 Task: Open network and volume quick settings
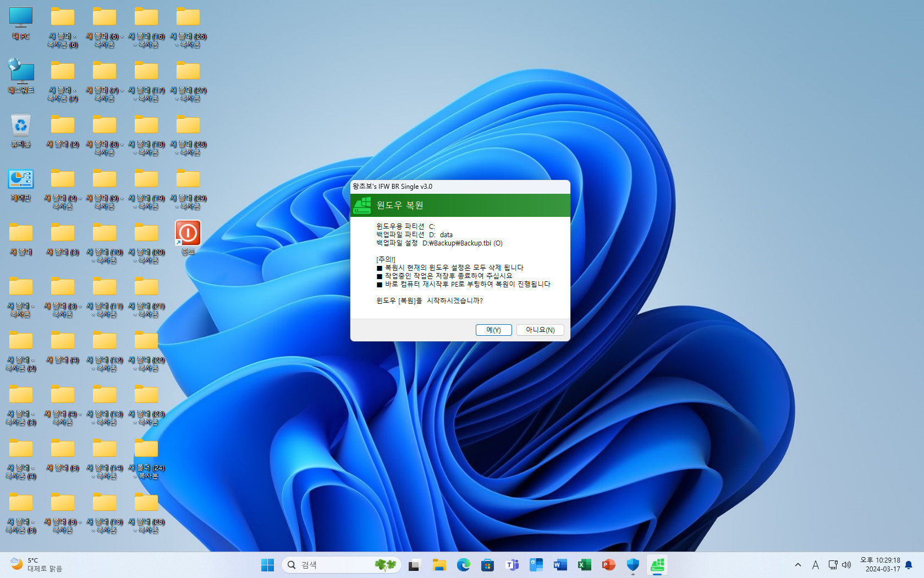point(839,565)
